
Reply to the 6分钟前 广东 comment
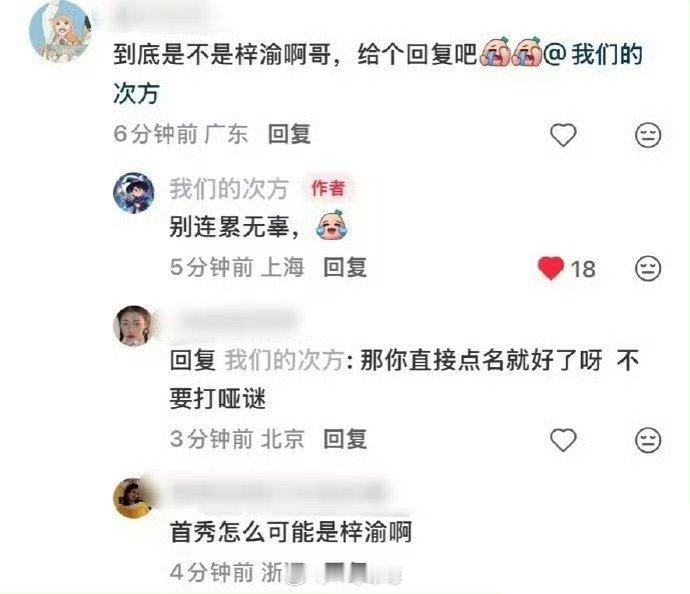coord(290,134)
